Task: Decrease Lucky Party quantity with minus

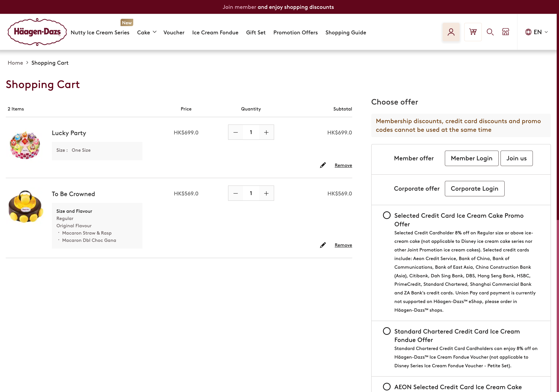Action: pyautogui.click(x=235, y=132)
